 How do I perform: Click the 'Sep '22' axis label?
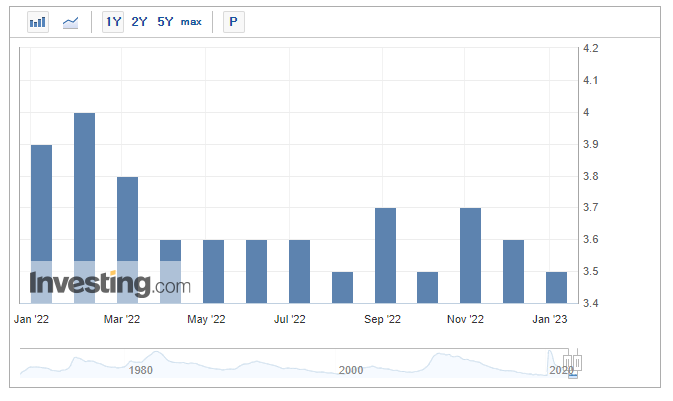382,319
